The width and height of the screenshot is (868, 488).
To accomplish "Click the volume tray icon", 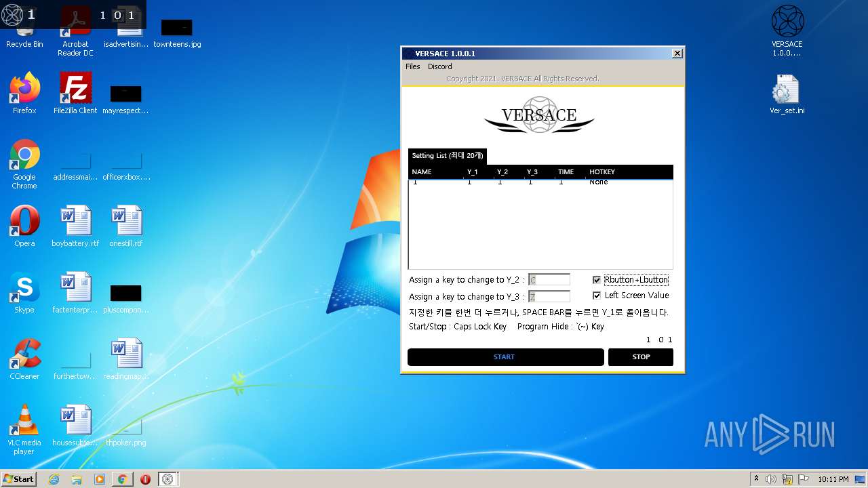I will [771, 479].
